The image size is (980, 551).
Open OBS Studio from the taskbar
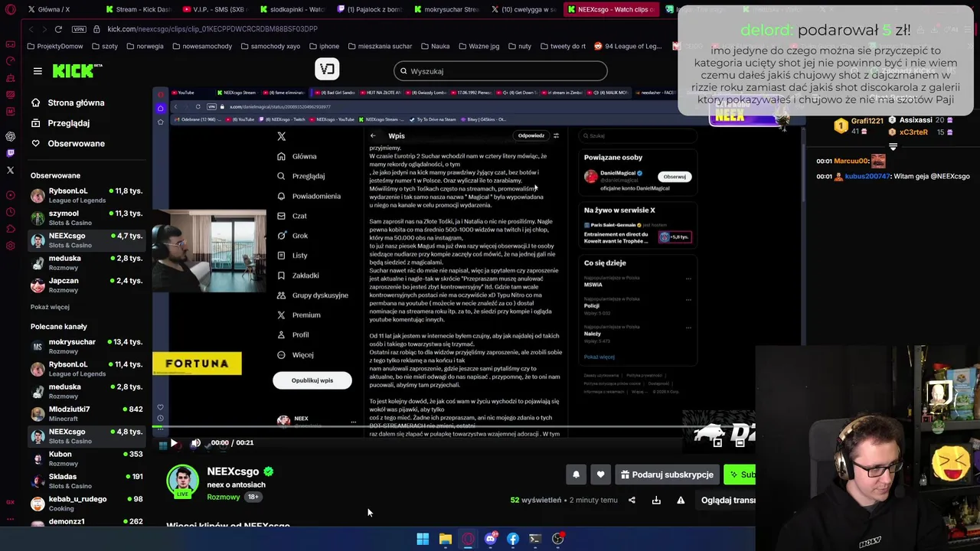(x=557, y=539)
